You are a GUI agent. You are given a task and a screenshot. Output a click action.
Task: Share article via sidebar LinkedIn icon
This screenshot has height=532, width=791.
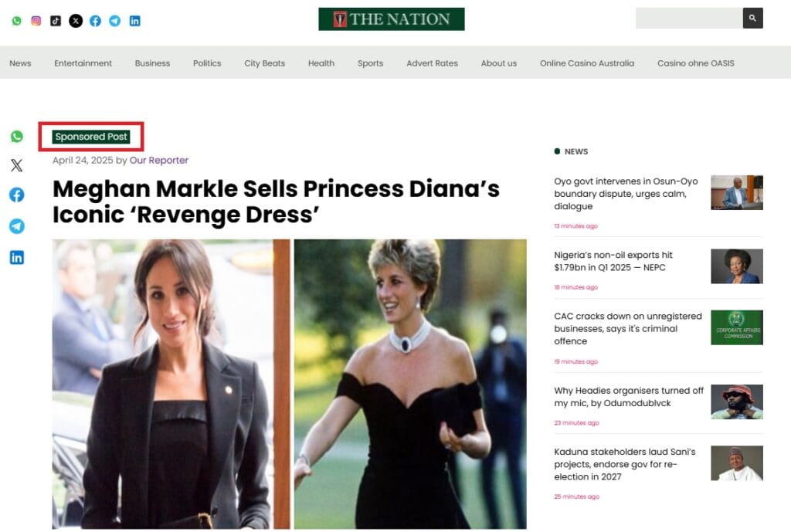pos(16,257)
